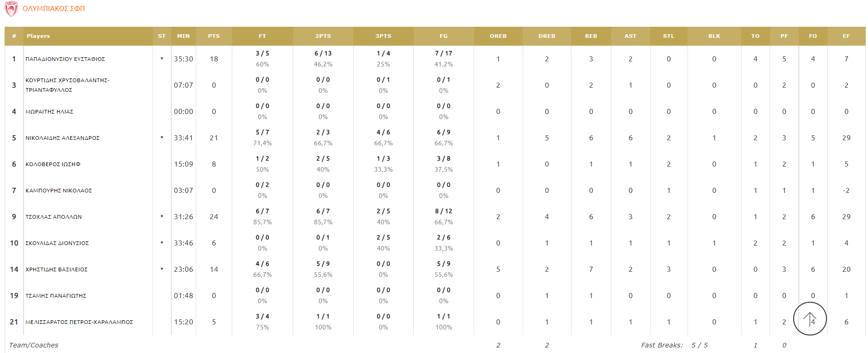The width and height of the screenshot is (868, 353).
Task: Open player ΝΙΚΟΛΑΙΔΗΣ ΑΛΕΞΑΝΔΡΟΣ
Action: pos(62,138)
